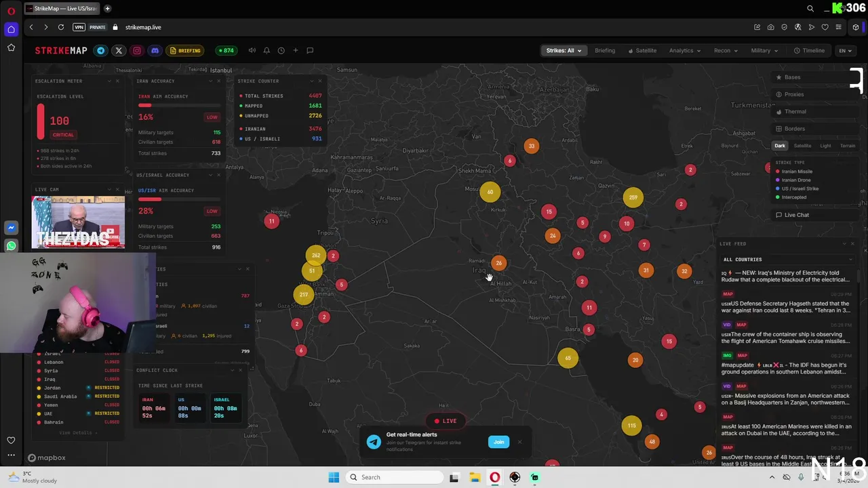This screenshot has height=488, width=868.
Task: Open WhatsApp in the Opera sidebar
Action: click(x=11, y=246)
